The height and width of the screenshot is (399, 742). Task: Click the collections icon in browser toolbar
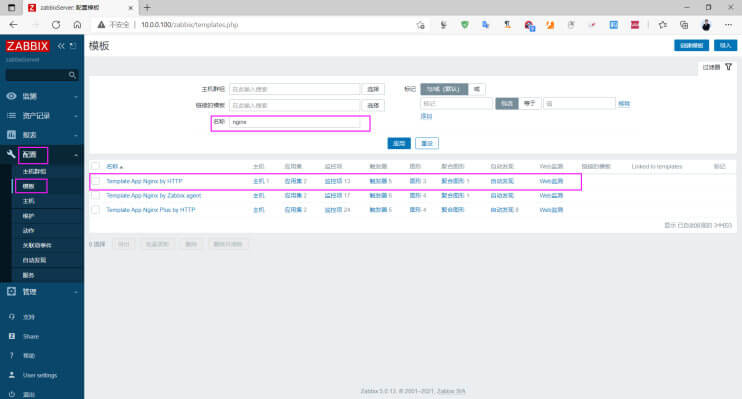[x=684, y=25]
